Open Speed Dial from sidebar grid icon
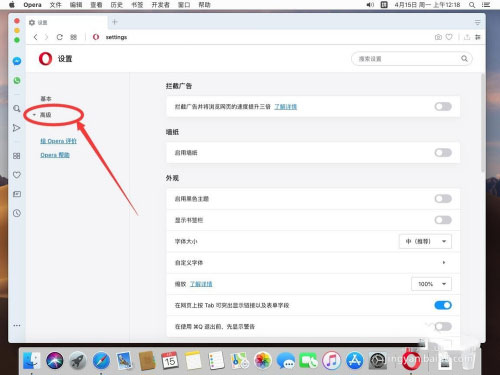The width and height of the screenshot is (500, 375). 17,156
